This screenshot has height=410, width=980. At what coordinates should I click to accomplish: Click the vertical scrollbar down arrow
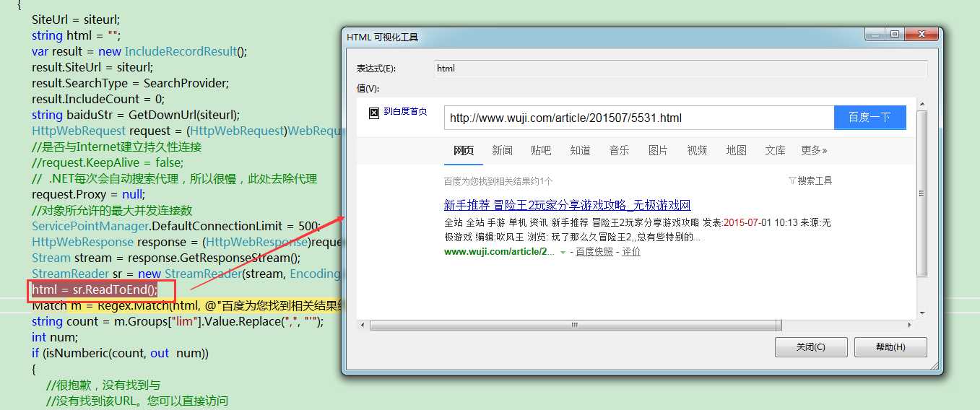pos(922,313)
